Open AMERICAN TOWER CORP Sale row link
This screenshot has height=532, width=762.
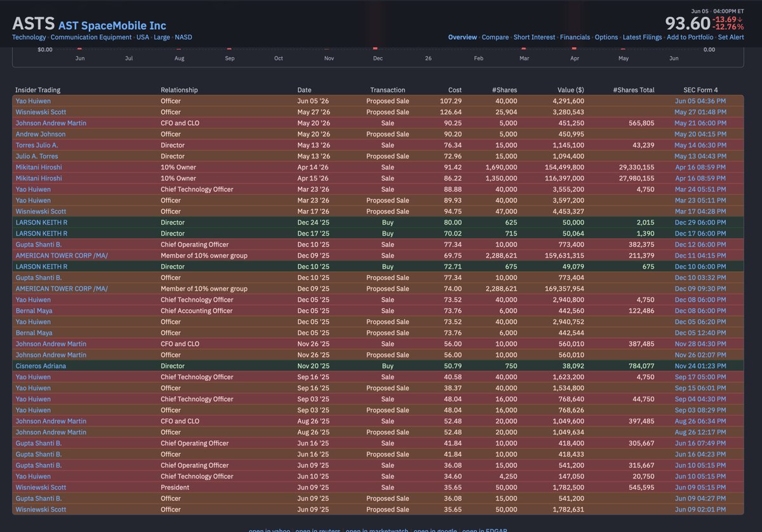click(62, 256)
